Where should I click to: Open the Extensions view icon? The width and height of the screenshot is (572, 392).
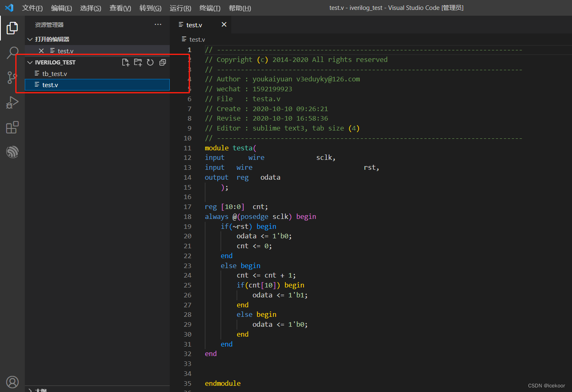[x=12, y=127]
